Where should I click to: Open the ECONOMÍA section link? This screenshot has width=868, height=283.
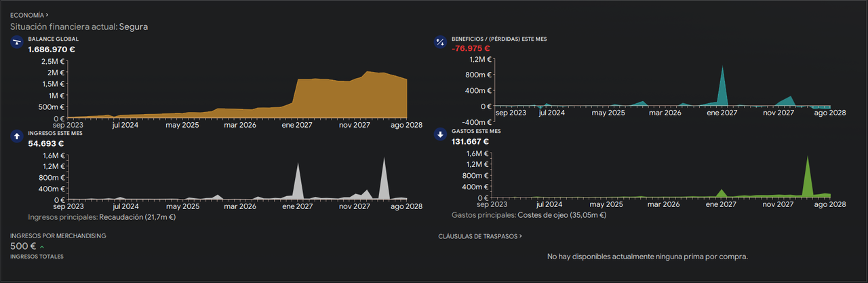point(29,14)
